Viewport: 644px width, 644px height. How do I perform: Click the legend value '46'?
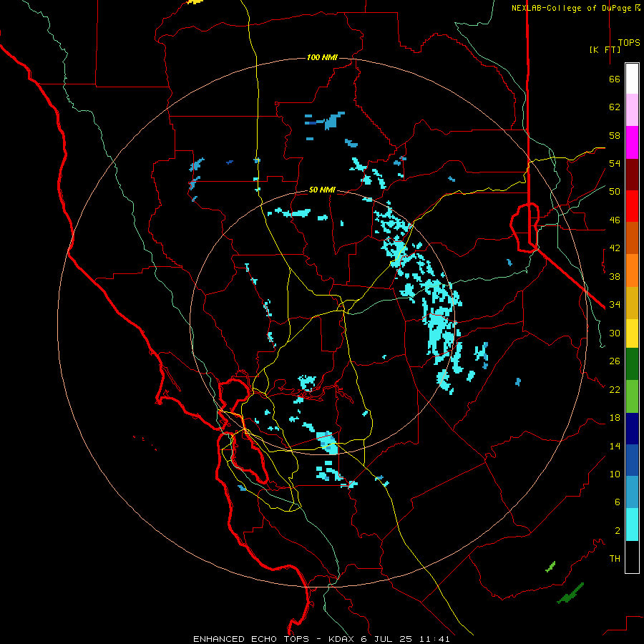click(x=615, y=220)
